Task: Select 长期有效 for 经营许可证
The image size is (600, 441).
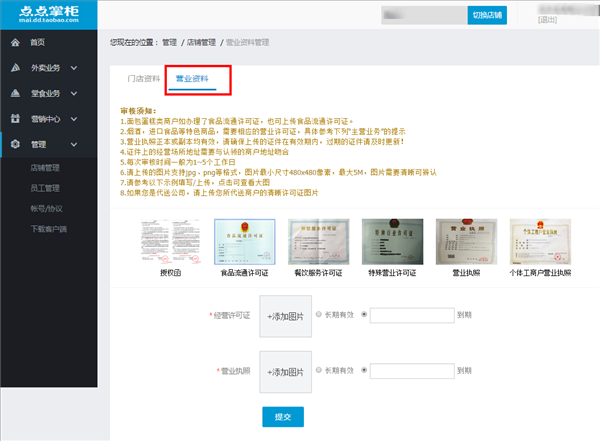Action: click(x=319, y=314)
